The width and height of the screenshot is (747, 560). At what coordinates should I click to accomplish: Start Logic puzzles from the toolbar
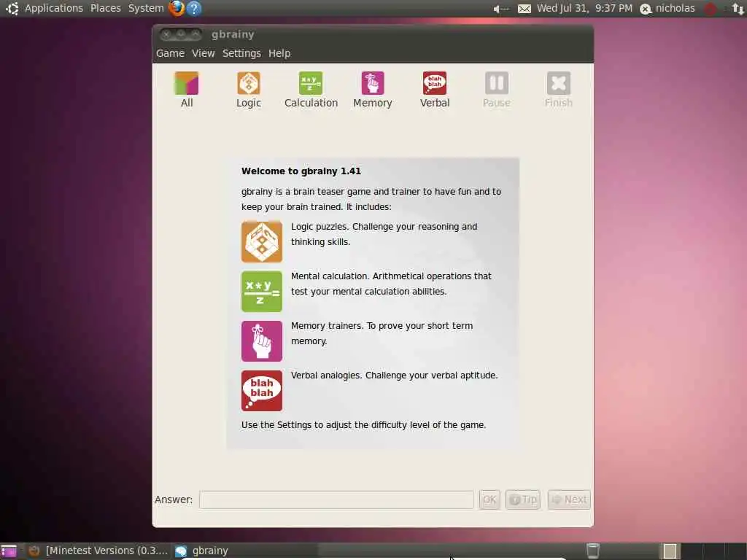coord(249,90)
